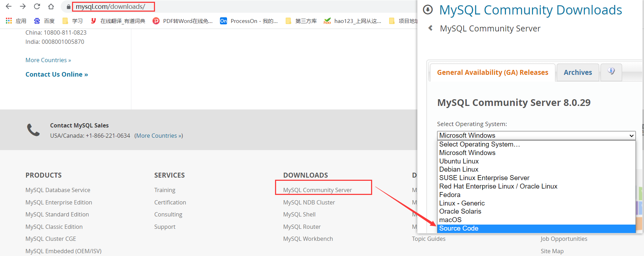Image resolution: width=644 pixels, height=256 pixels.
Task: Open MySQL Embedded (OEM/ISV) link
Action: click(x=64, y=251)
